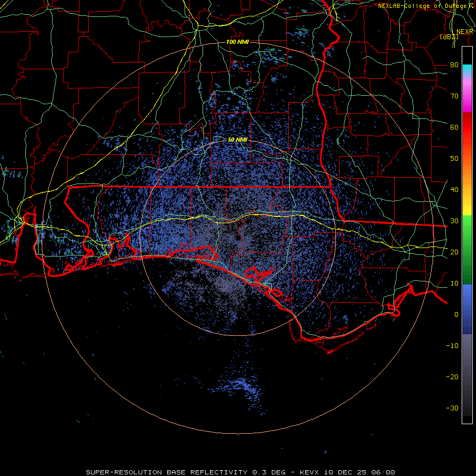Click the 100 NMI range ring label

coord(237,42)
